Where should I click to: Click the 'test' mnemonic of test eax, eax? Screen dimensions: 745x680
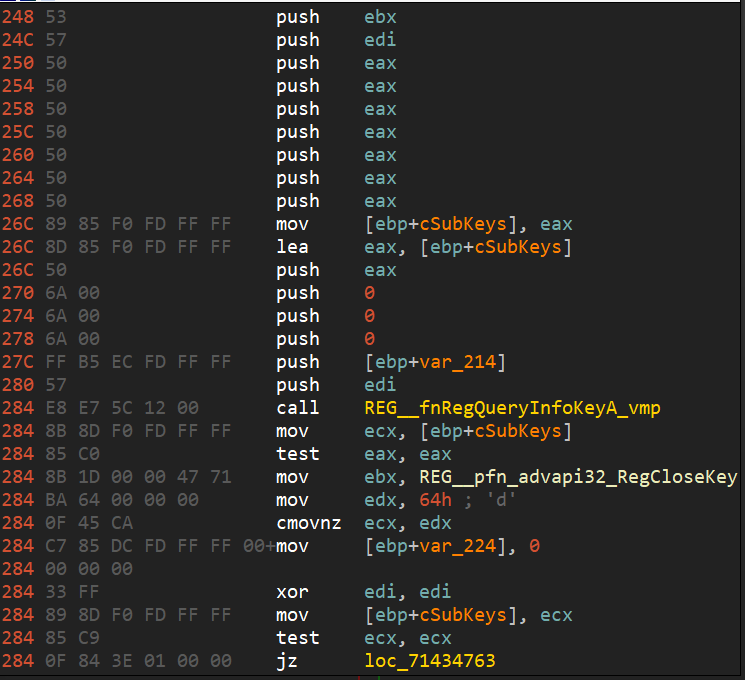coord(298,454)
